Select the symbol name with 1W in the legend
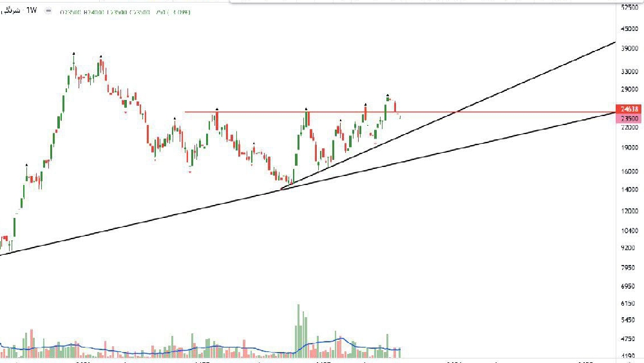The image size is (644, 363). pyautogui.click(x=19, y=11)
